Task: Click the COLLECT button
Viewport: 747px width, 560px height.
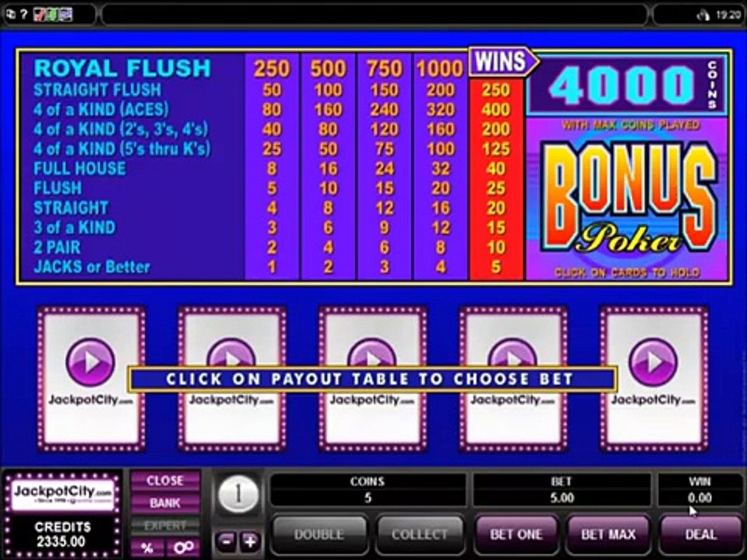Action: click(x=420, y=535)
